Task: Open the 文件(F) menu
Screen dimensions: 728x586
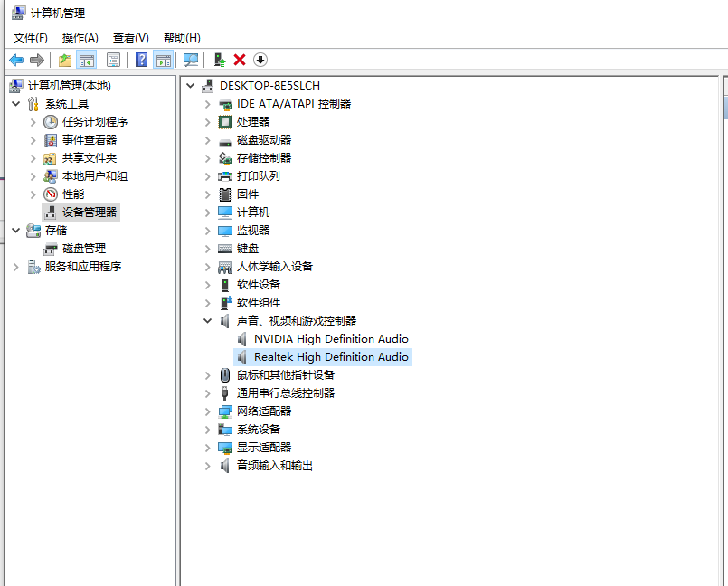Action: coord(30,37)
